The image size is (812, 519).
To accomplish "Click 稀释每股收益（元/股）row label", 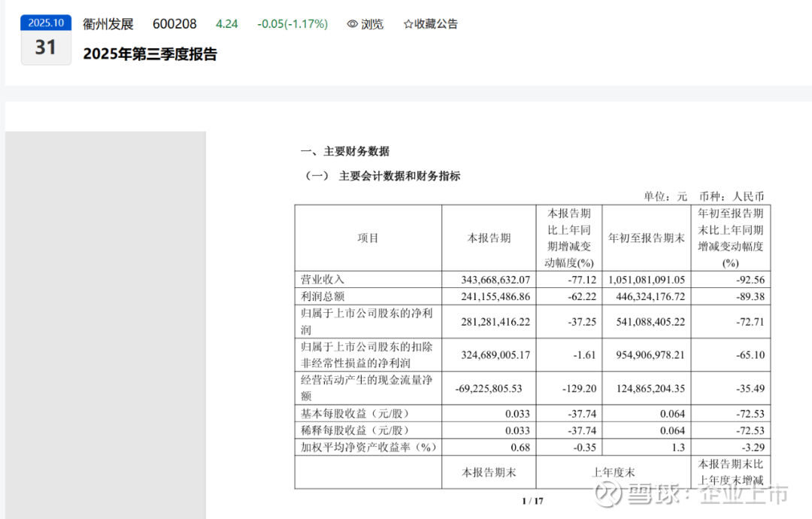I will pyautogui.click(x=355, y=430).
